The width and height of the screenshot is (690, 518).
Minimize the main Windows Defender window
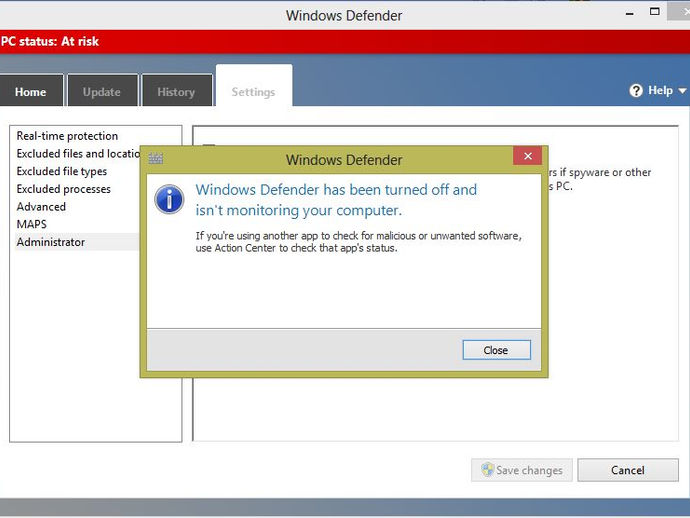point(630,14)
